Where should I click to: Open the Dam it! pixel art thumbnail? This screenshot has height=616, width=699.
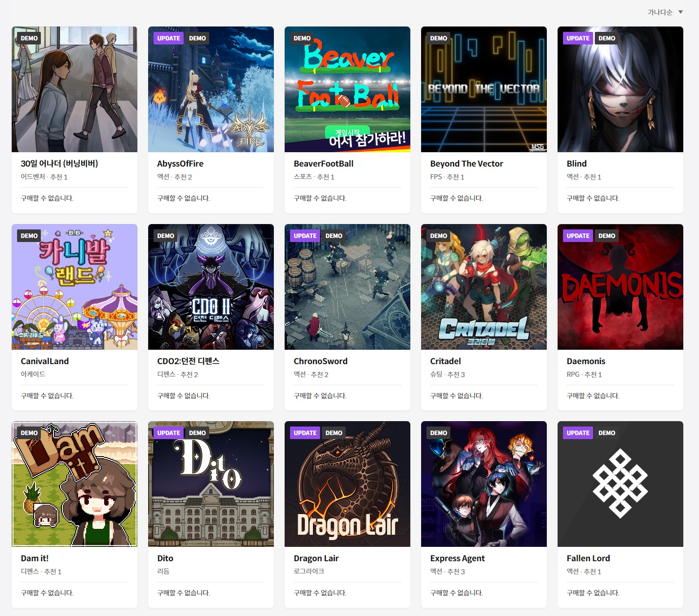pyautogui.click(x=75, y=484)
